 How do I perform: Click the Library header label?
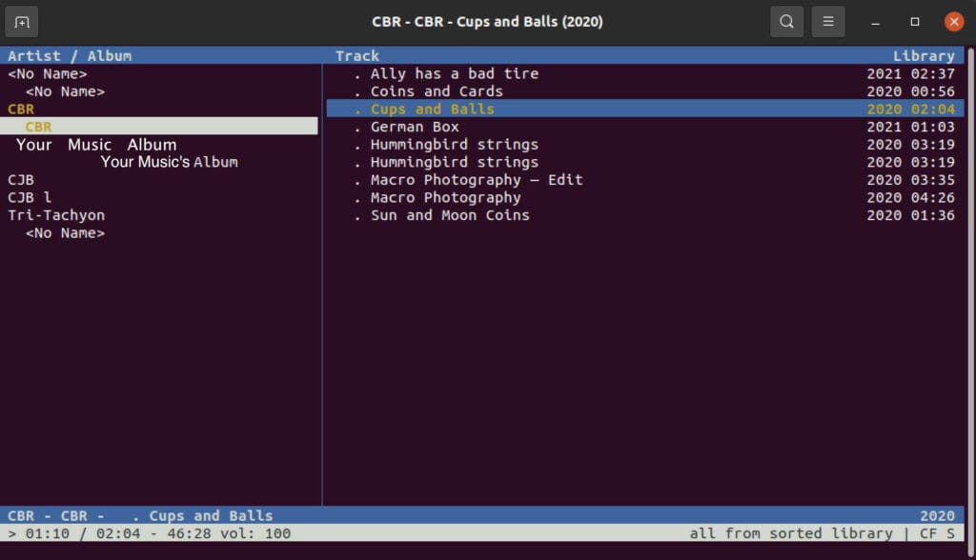tap(924, 56)
